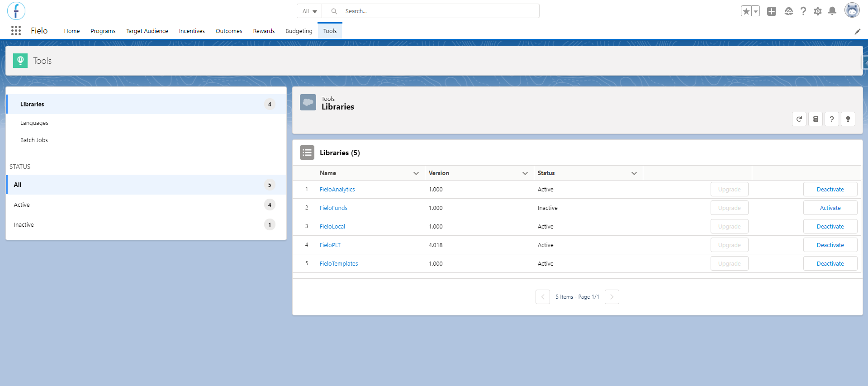Click the search magnifier icon
The image size is (868, 386).
click(x=334, y=11)
